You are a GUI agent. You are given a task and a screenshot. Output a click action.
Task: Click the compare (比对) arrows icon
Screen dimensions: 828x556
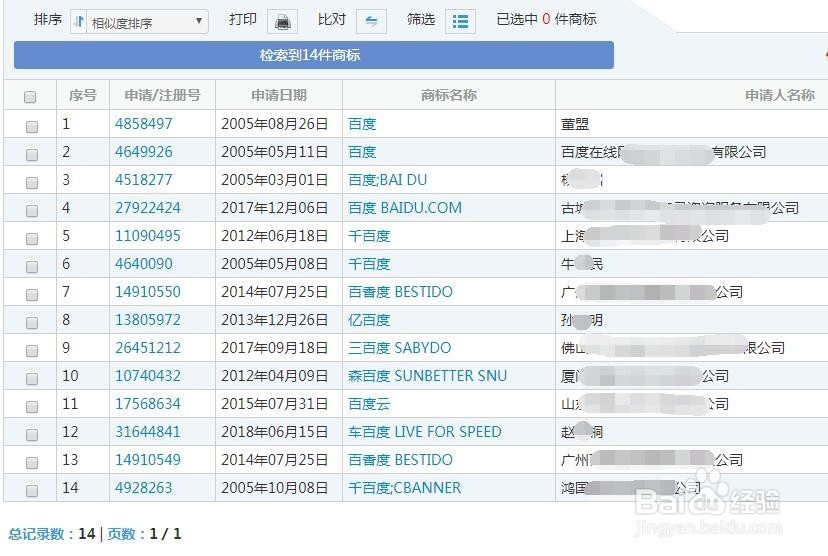pos(371,22)
